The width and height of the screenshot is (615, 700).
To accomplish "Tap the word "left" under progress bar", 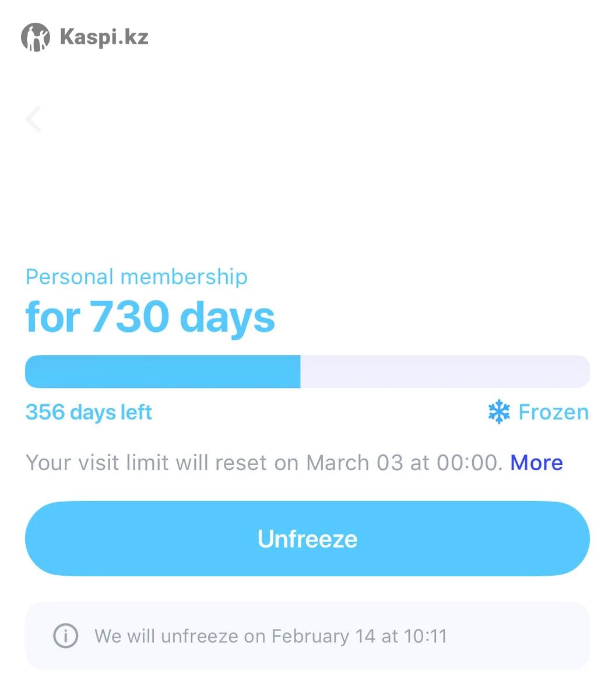I will [136, 412].
